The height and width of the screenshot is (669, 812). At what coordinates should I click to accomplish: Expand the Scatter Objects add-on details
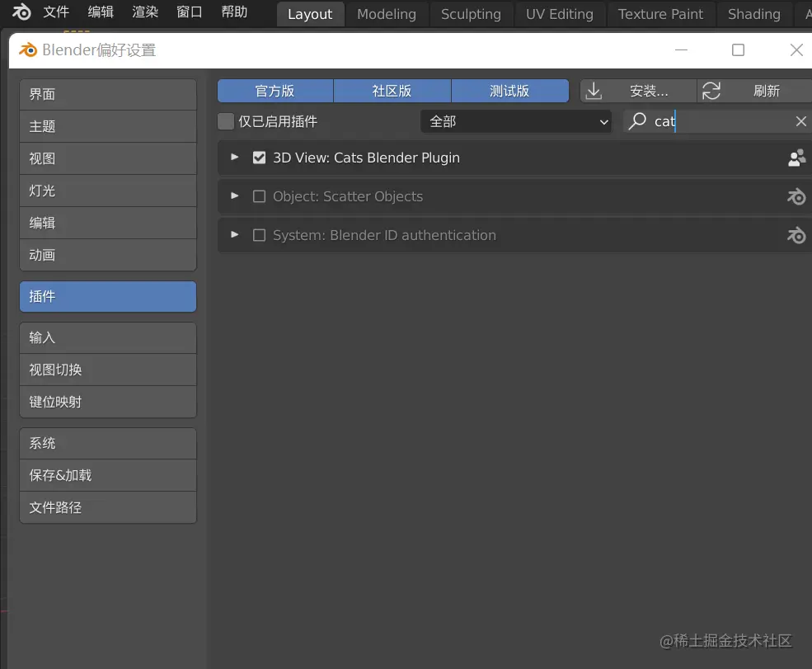point(235,196)
